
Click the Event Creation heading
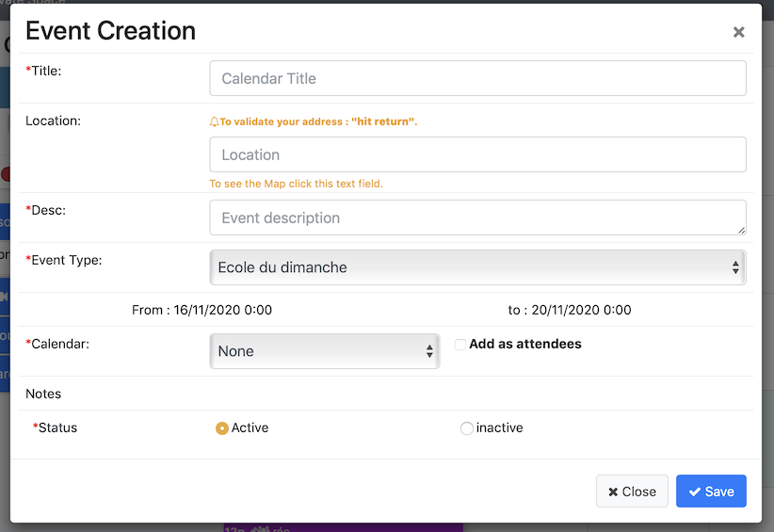[x=110, y=30]
